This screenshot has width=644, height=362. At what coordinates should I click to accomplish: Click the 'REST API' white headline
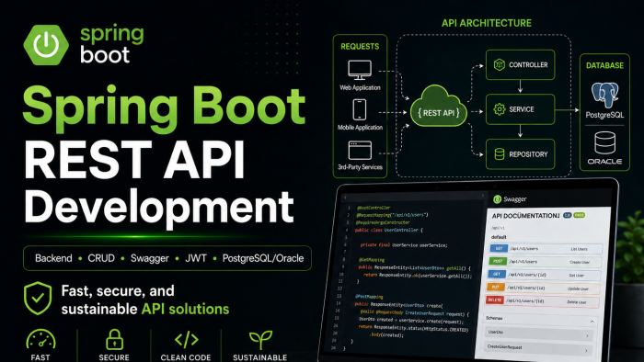click(x=134, y=160)
